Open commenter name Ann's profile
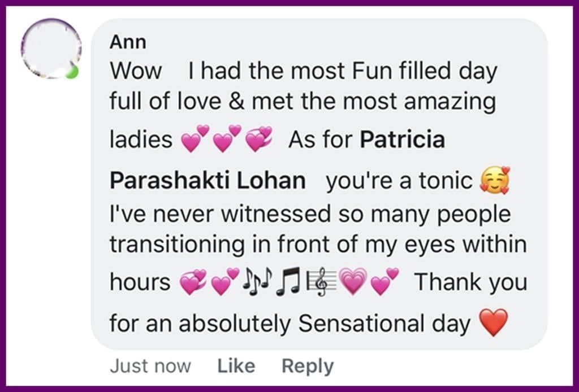 (127, 42)
